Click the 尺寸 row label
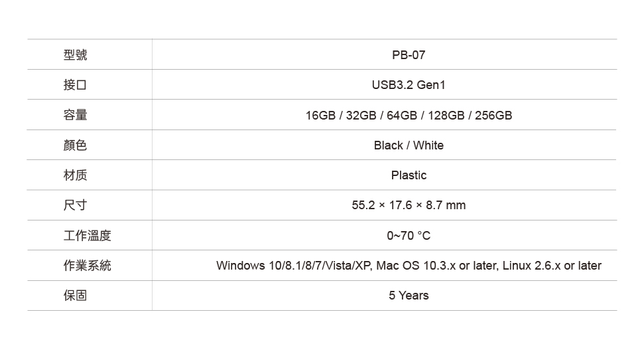Screen dimensions: 644x346 click(75, 205)
